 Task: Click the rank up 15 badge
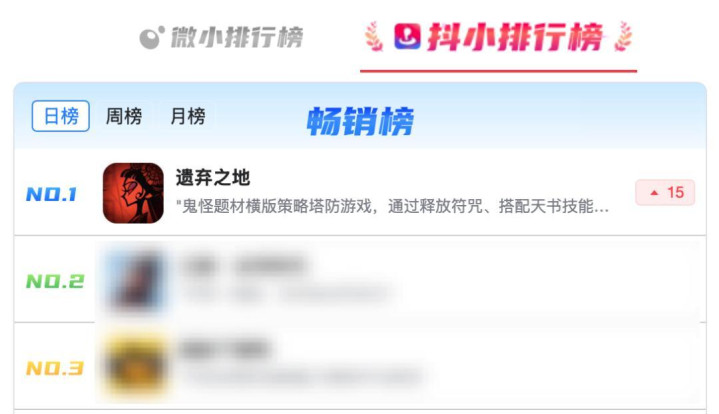(x=665, y=193)
